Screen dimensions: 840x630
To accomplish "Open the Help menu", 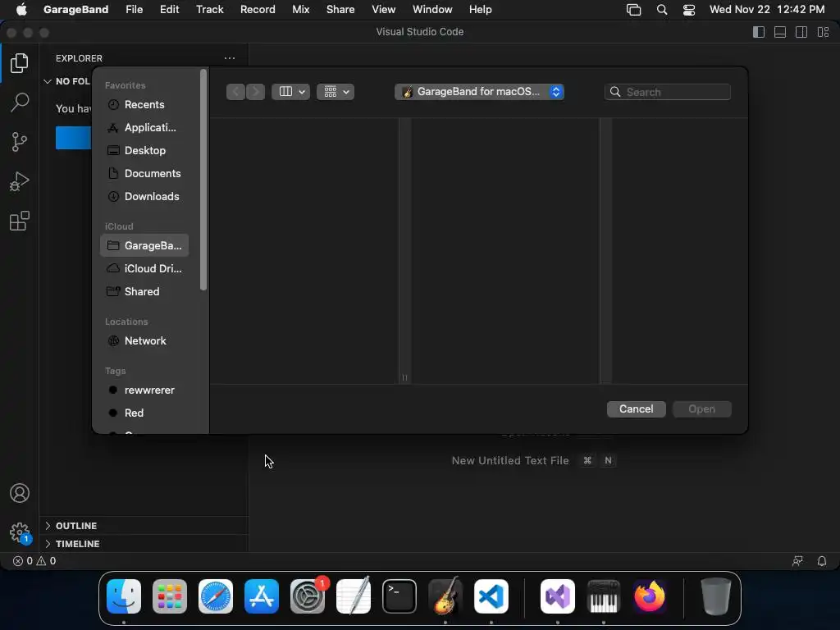I will coord(480,9).
